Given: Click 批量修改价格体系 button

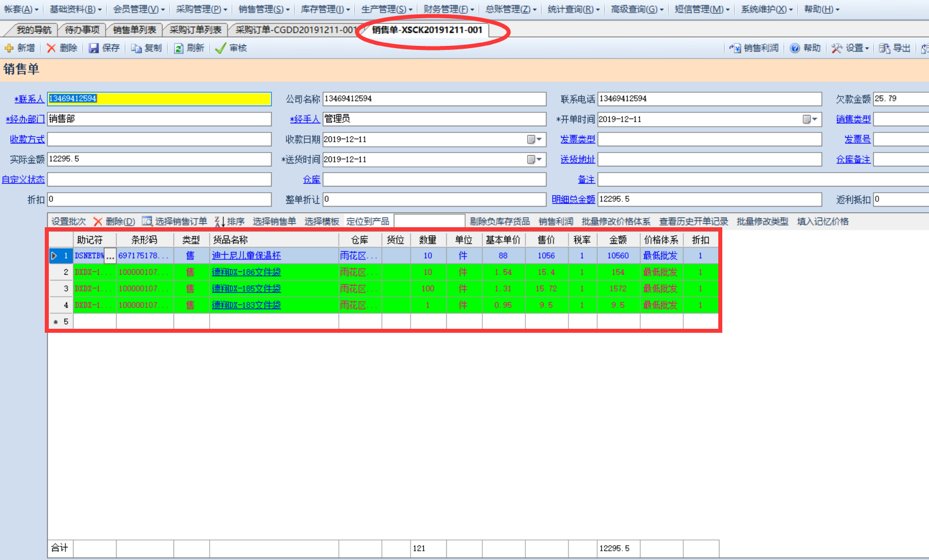Looking at the screenshot, I should pos(616,221).
